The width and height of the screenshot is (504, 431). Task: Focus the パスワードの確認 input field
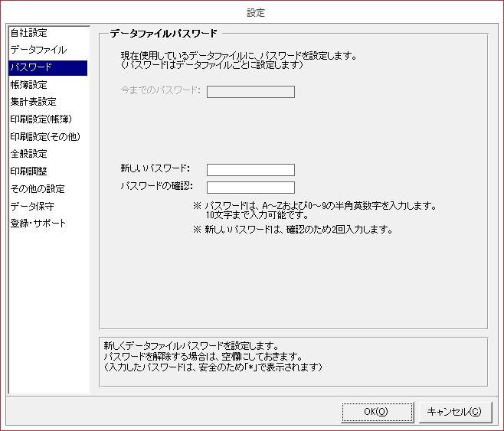[250, 188]
